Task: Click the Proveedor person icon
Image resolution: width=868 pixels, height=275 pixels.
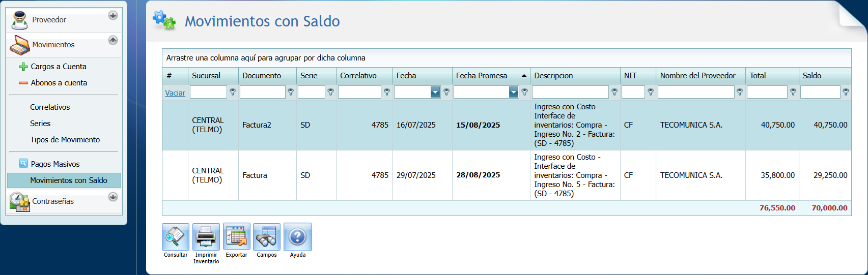Action: tap(19, 20)
